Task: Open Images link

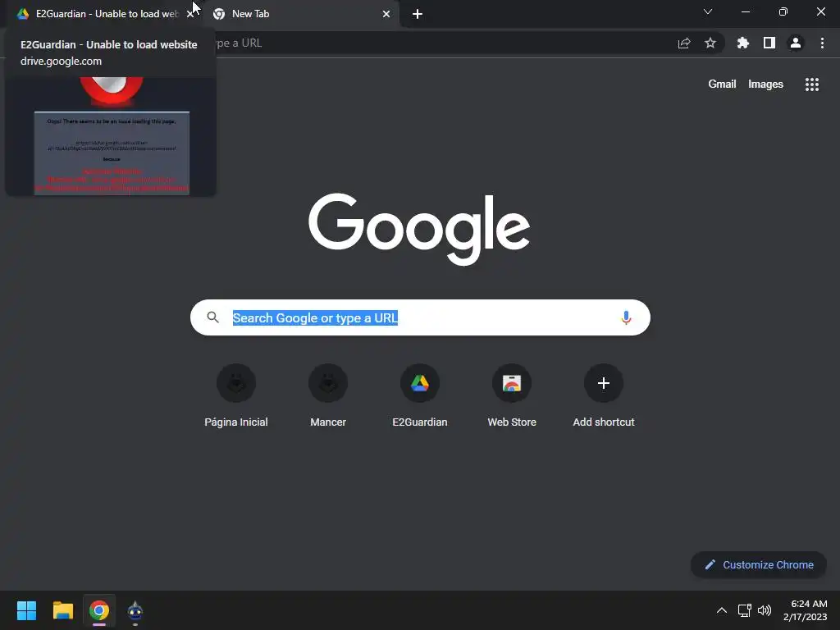Action: (765, 84)
